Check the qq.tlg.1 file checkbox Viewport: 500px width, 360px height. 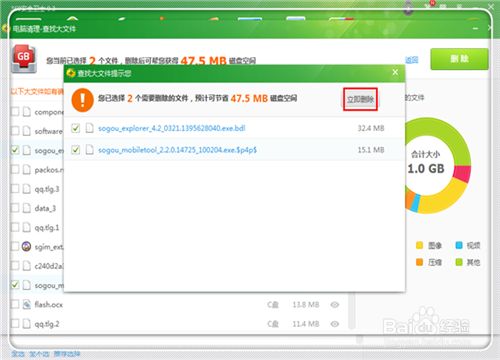(x=15, y=227)
